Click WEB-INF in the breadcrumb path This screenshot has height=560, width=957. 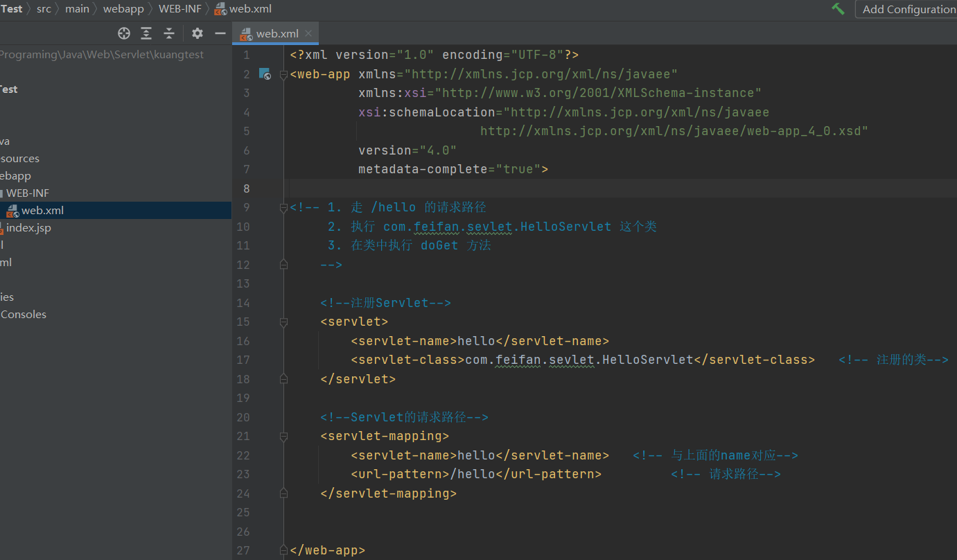(x=179, y=9)
